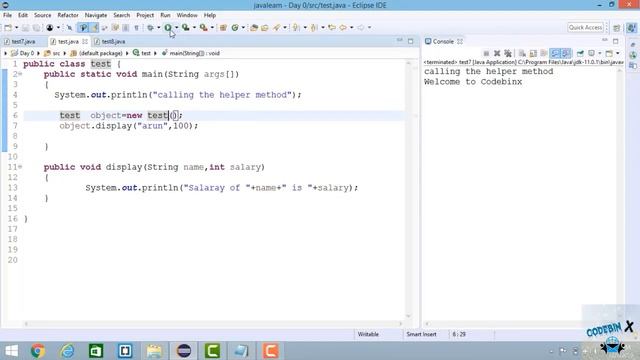Click the Search flashlight toolbar icon
Viewport: 640px width, 360px height.
[277, 28]
